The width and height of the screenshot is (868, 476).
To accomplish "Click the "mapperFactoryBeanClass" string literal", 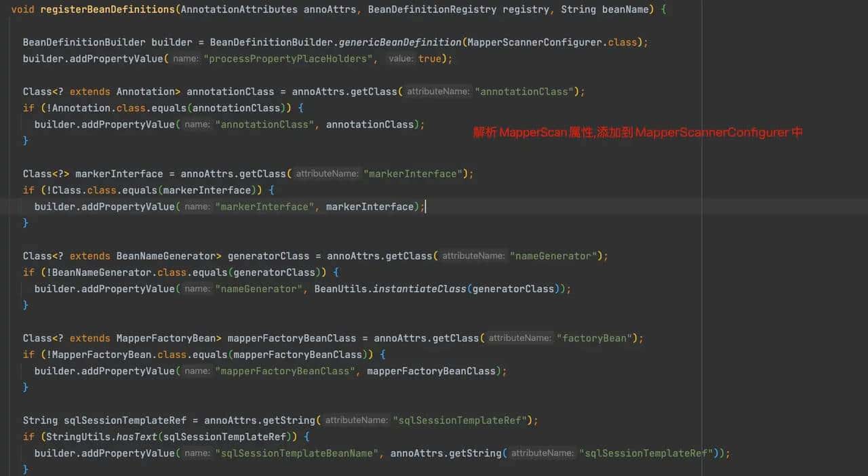I will (285, 372).
